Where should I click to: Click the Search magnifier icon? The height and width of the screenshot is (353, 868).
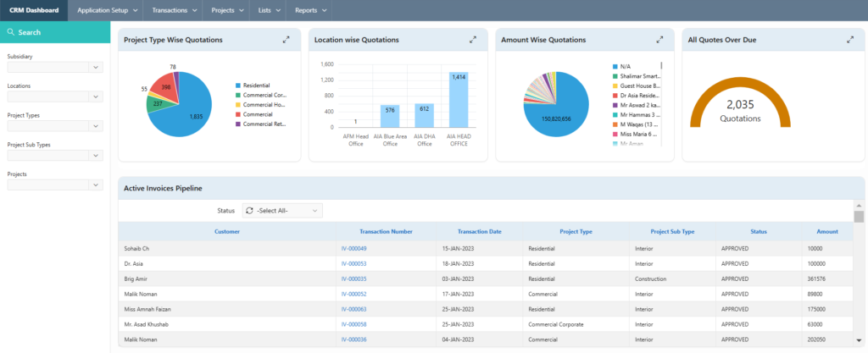tap(10, 32)
